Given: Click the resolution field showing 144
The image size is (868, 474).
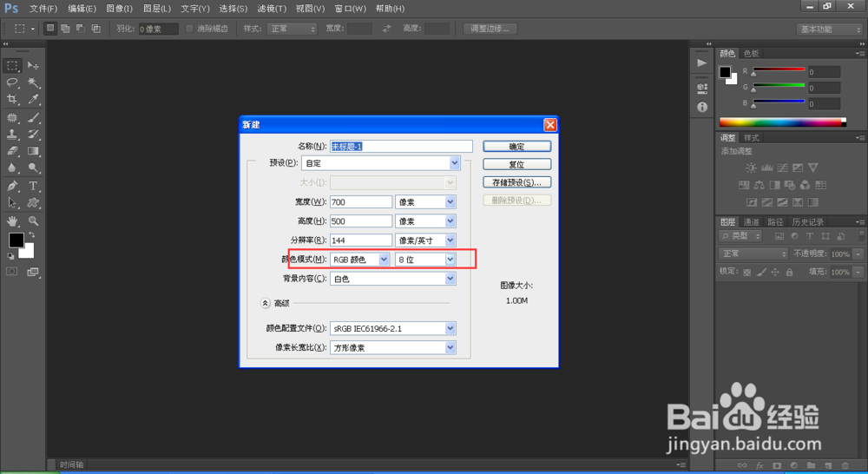Looking at the screenshot, I should coord(361,240).
